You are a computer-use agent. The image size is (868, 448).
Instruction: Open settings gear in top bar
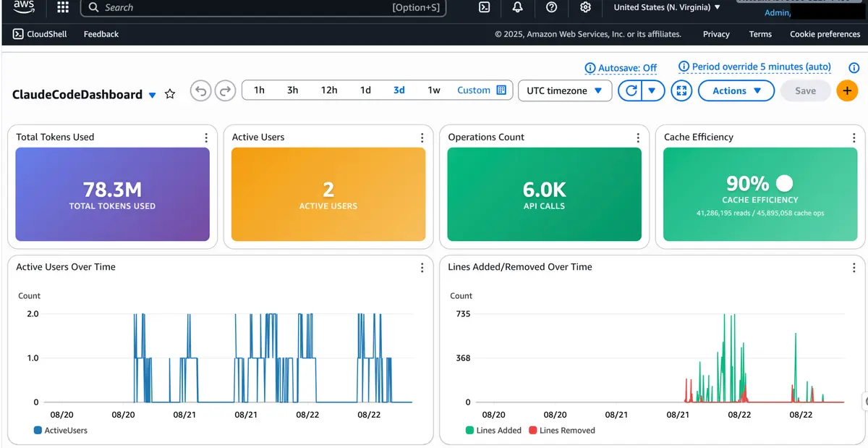point(586,7)
